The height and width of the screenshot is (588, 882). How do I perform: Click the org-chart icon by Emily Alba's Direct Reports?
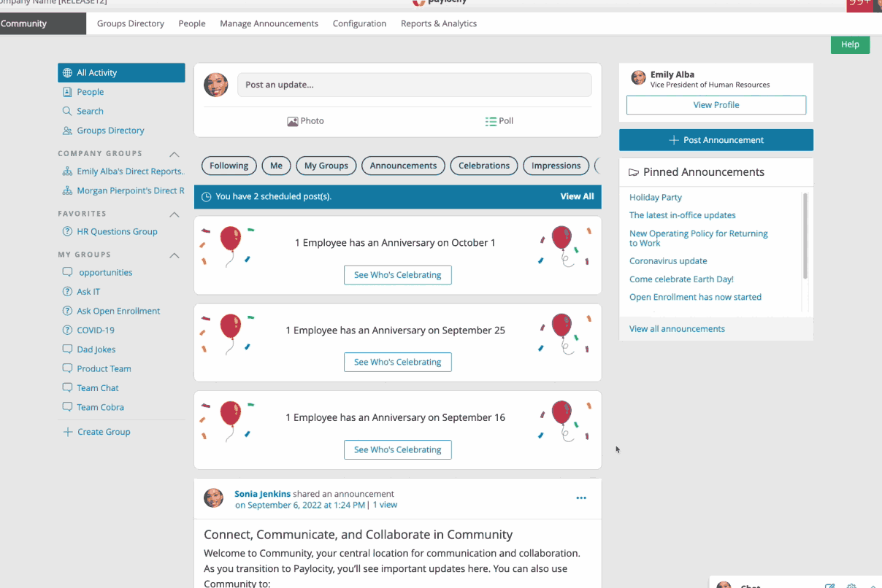pos(67,171)
